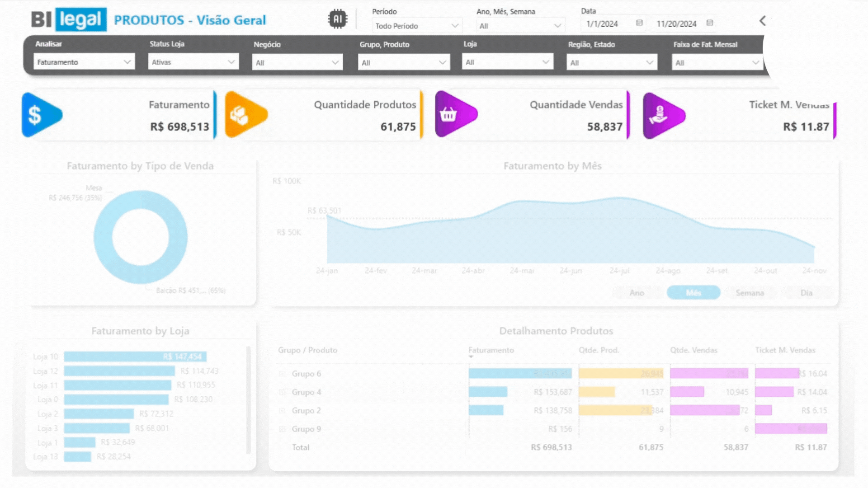Open the start date calendar picker icon
The image size is (868, 488).
[x=639, y=23]
